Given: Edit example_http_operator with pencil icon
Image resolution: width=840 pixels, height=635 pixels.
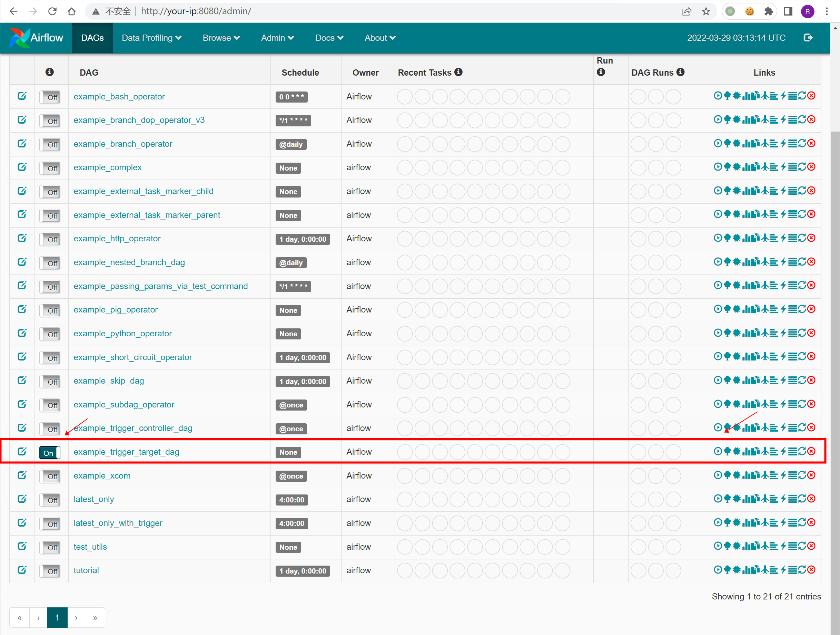Looking at the screenshot, I should click(x=22, y=238).
